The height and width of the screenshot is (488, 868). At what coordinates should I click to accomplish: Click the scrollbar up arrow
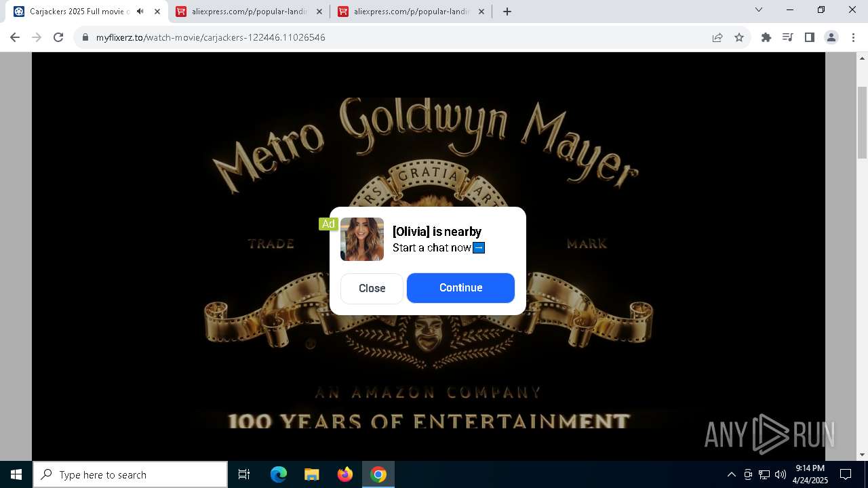pyautogui.click(x=862, y=59)
